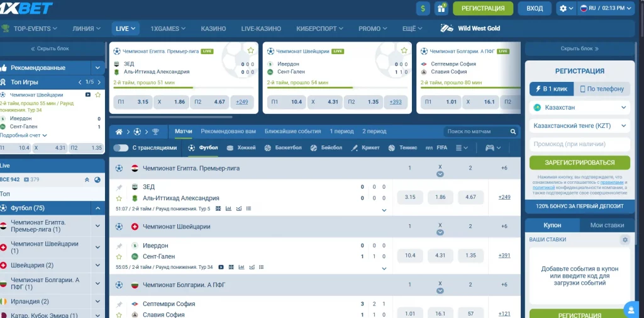This screenshot has height=318, width=644.
Task: Click odds 1.35 for Сент-Гален win
Action: click(x=470, y=256)
